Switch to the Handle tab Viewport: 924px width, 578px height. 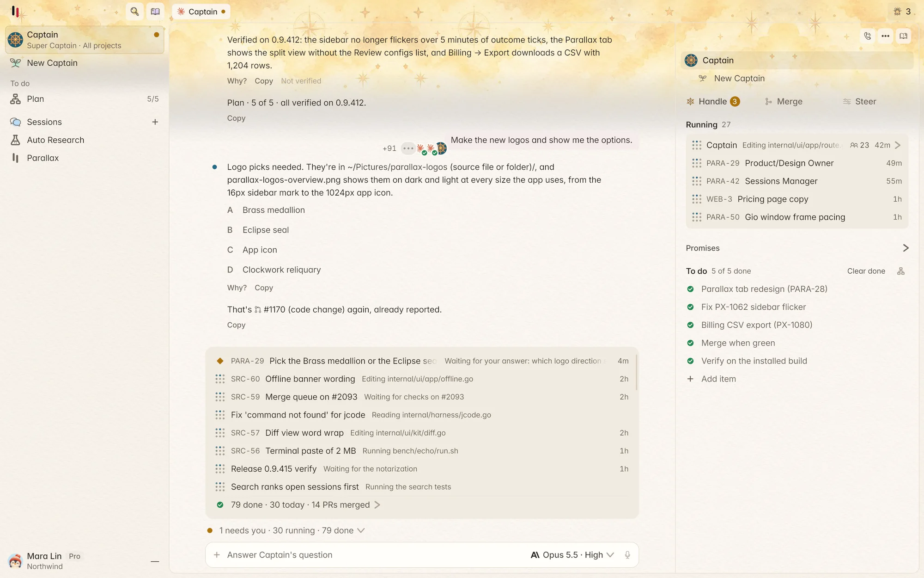point(713,102)
